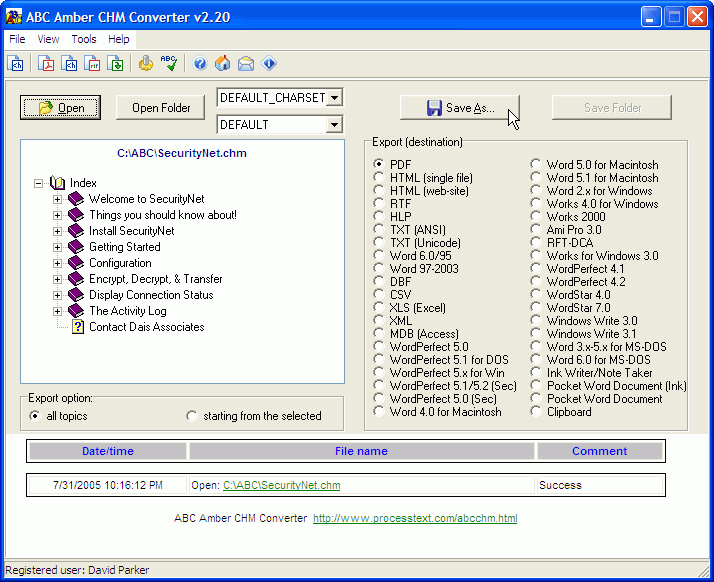Click the home page house icon
Viewport: 714px width, 582px height.
tap(223, 63)
